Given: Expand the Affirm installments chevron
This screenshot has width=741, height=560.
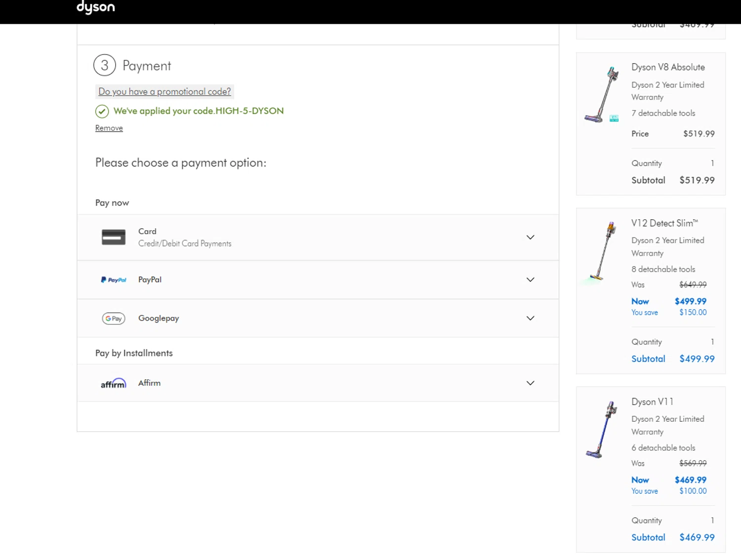Looking at the screenshot, I should 530,383.
